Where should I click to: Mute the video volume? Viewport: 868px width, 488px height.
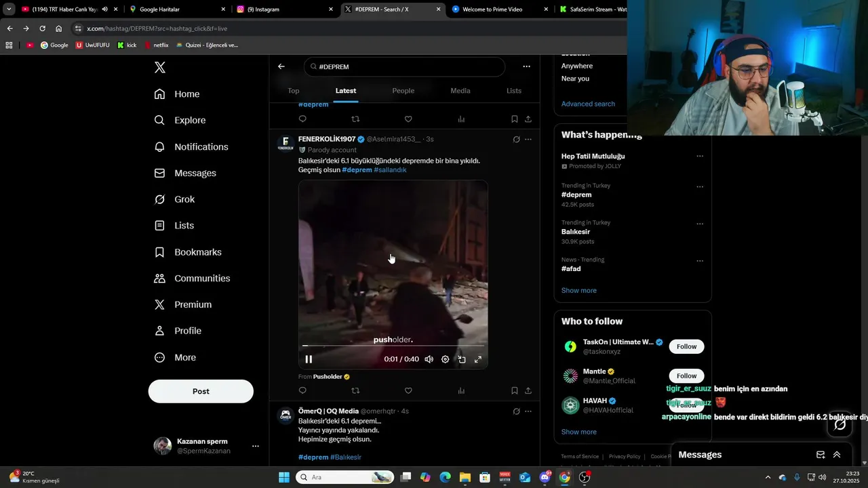coord(429,359)
